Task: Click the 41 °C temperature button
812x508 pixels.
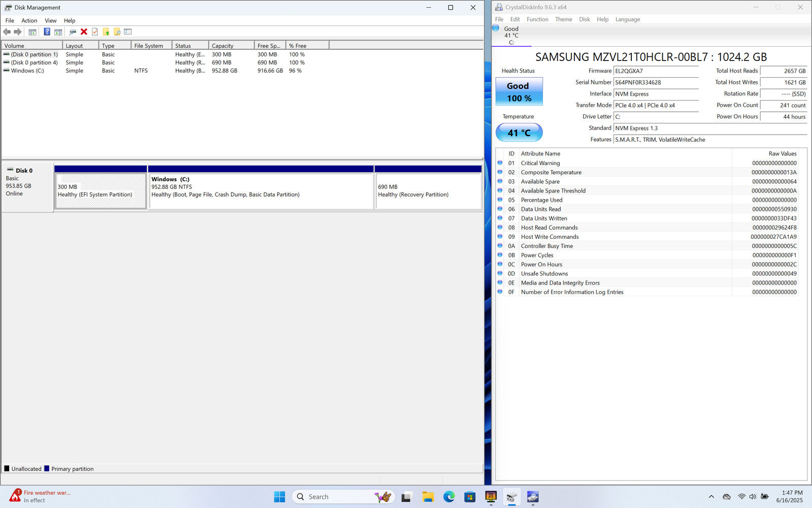Action: click(519, 133)
